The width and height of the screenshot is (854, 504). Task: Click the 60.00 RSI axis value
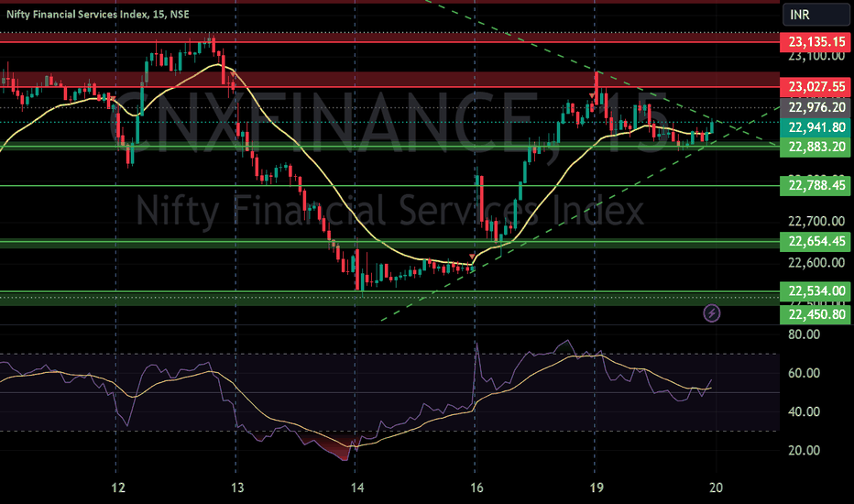804,373
